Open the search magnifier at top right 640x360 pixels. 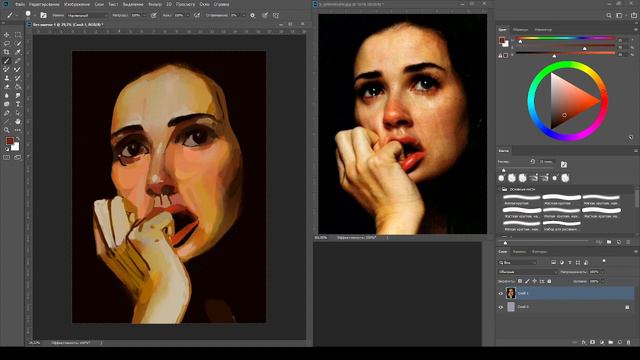(x=609, y=15)
